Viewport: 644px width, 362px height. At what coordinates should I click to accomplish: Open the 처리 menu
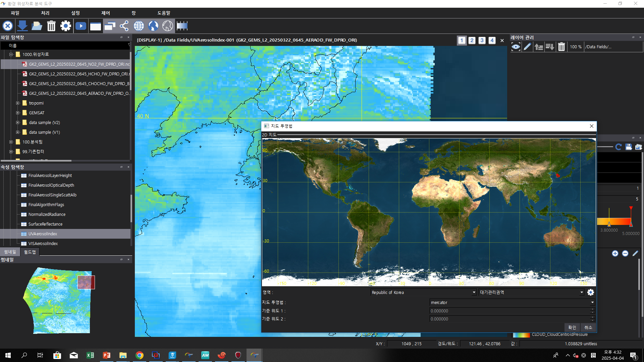click(x=45, y=13)
